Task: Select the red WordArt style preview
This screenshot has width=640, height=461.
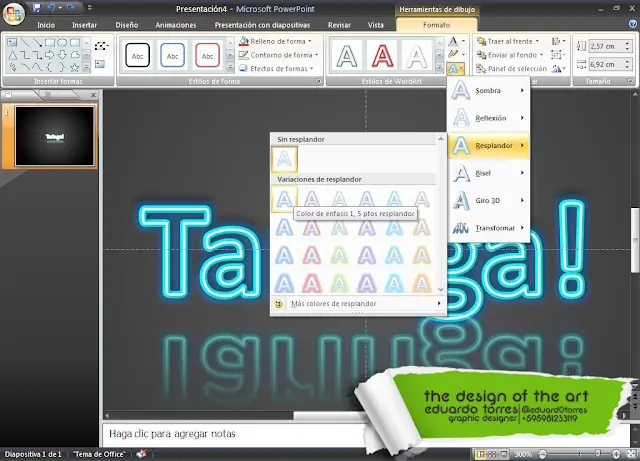Action: (383, 55)
